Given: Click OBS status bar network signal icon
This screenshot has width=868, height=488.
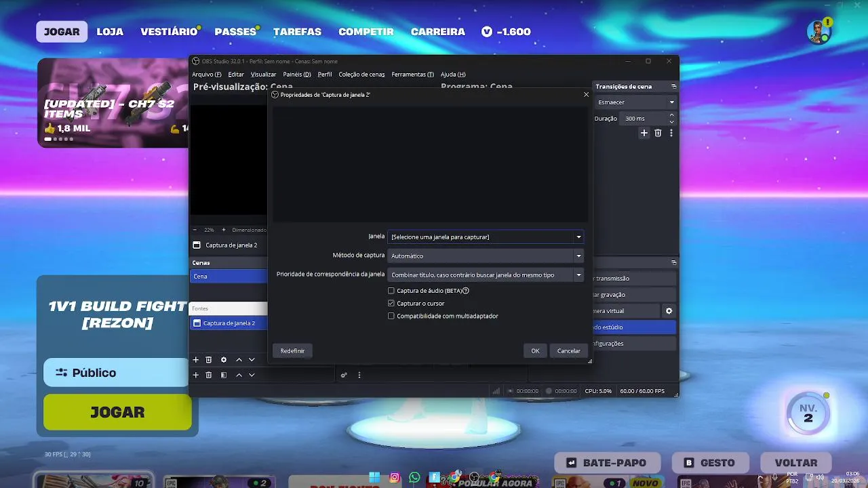Looking at the screenshot, I should pos(496,391).
